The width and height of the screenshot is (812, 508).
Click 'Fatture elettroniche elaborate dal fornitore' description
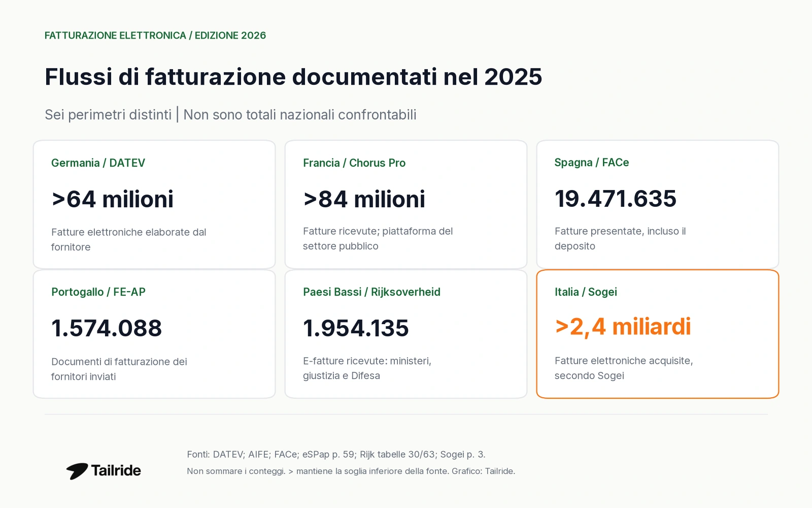(x=129, y=239)
